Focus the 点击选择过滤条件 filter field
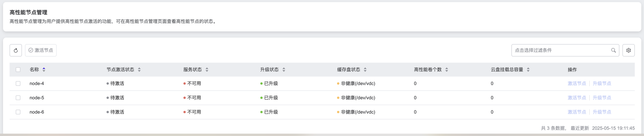The image size is (644, 136). pos(560,50)
